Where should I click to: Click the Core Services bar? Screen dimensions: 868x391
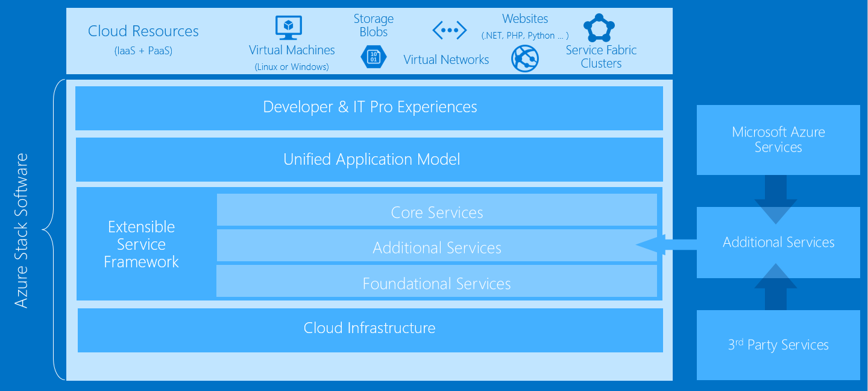436,210
